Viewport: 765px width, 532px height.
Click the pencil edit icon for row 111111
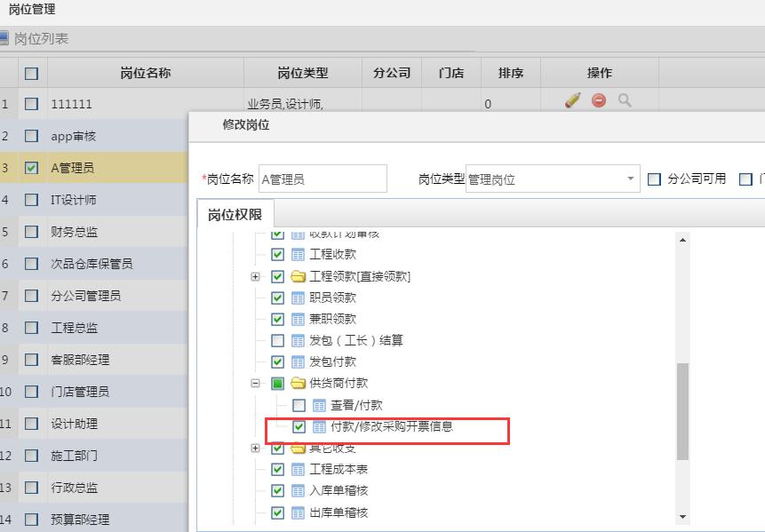tap(572, 100)
